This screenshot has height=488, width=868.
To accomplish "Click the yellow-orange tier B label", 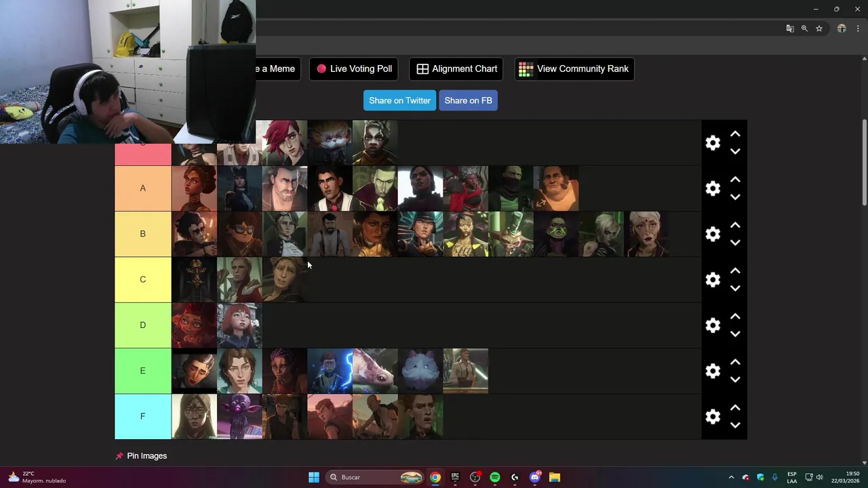I will click(142, 234).
